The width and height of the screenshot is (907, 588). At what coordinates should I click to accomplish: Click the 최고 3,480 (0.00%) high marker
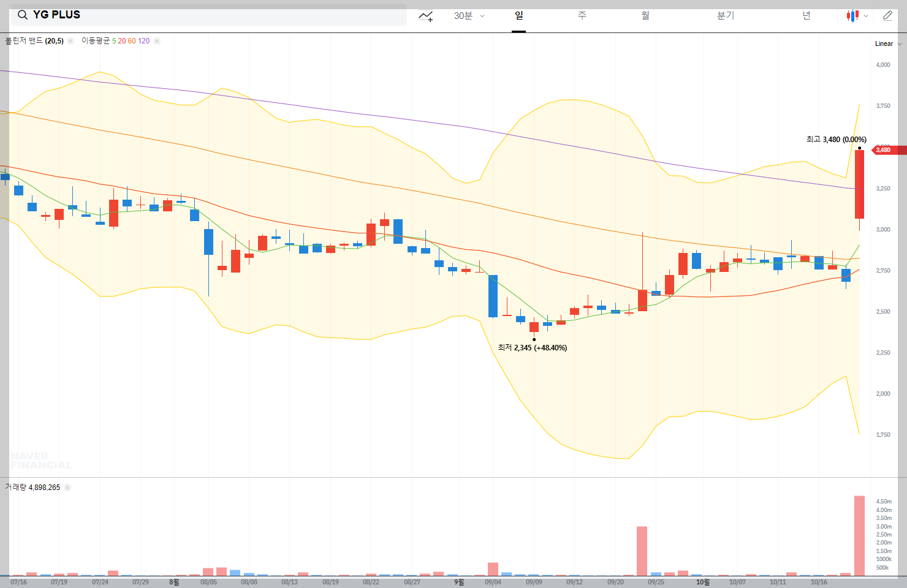coord(836,140)
